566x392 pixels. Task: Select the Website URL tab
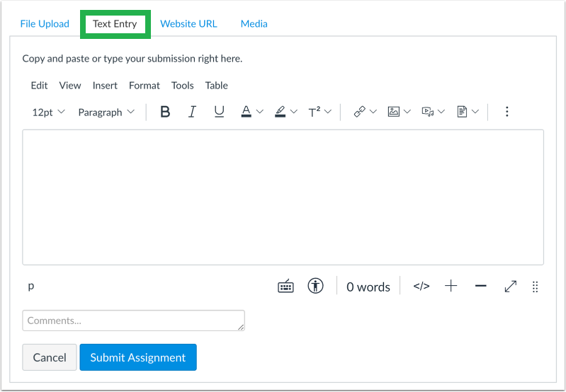click(189, 24)
